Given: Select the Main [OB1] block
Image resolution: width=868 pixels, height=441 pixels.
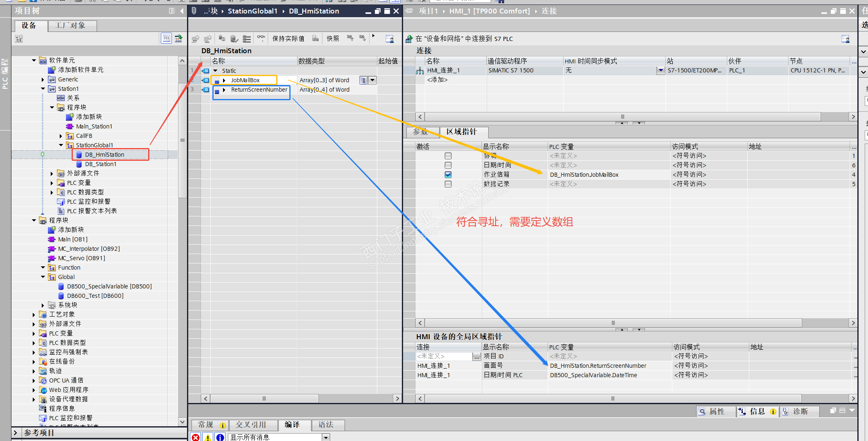Looking at the screenshot, I should 72,239.
